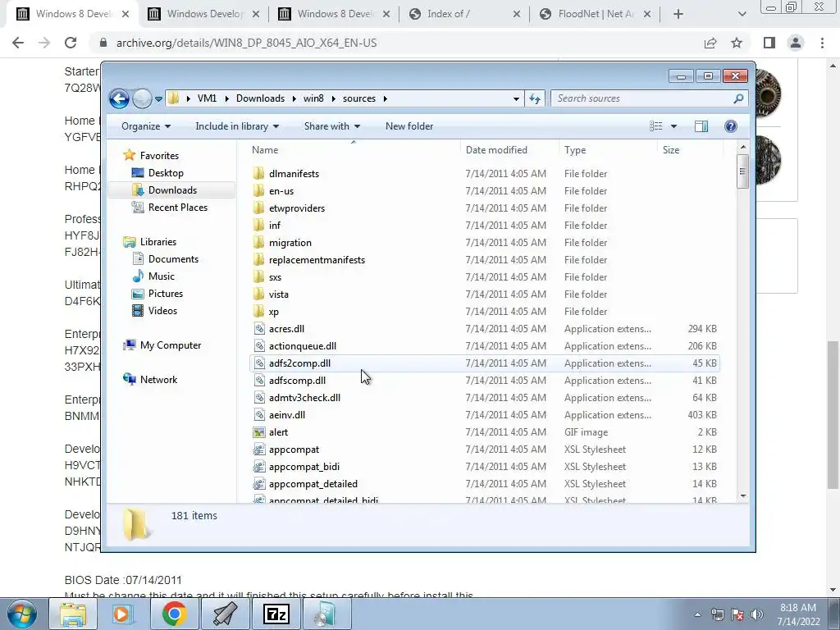Click the Explorer back navigation arrow
The image size is (840, 630).
tap(119, 98)
